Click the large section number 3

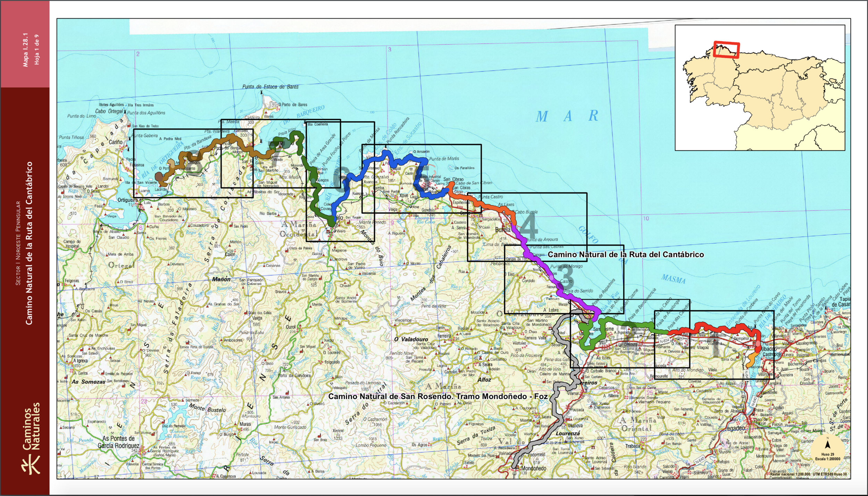click(566, 277)
